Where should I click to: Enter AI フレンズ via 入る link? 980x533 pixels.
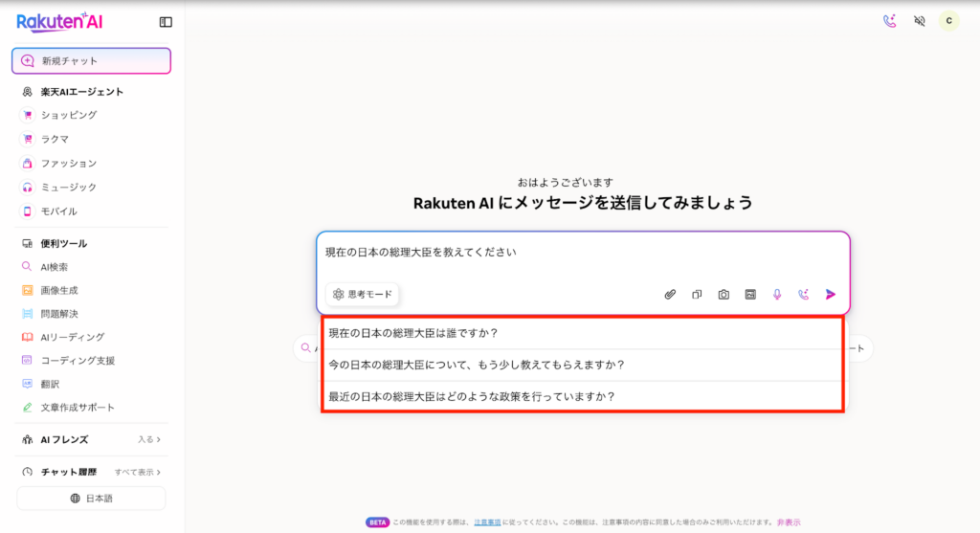tap(148, 439)
